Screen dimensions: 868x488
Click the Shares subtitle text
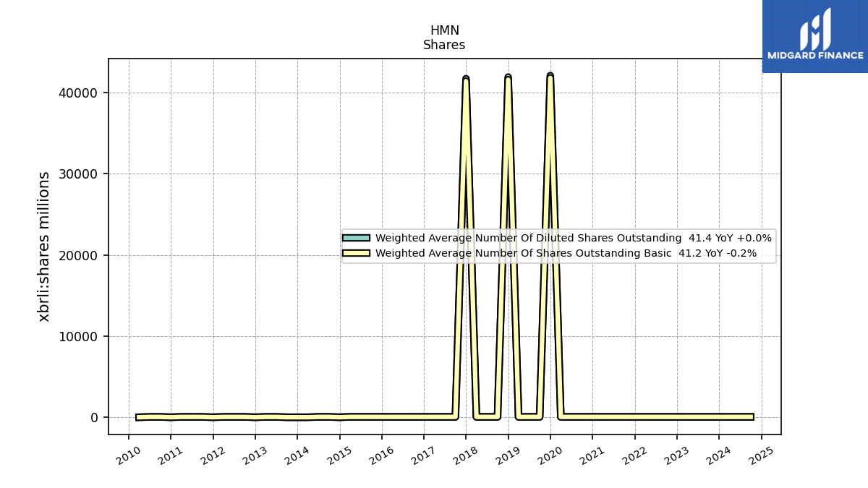pos(444,45)
